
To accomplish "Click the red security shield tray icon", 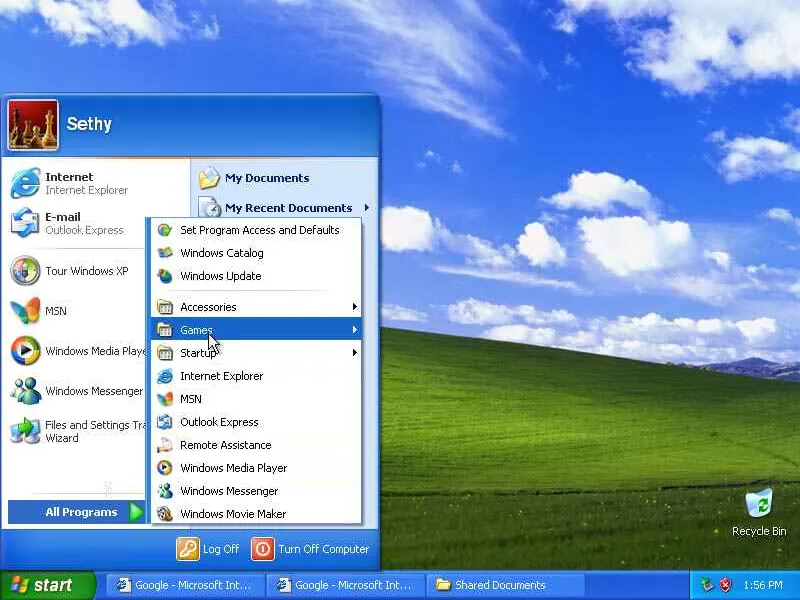I will click(726, 585).
